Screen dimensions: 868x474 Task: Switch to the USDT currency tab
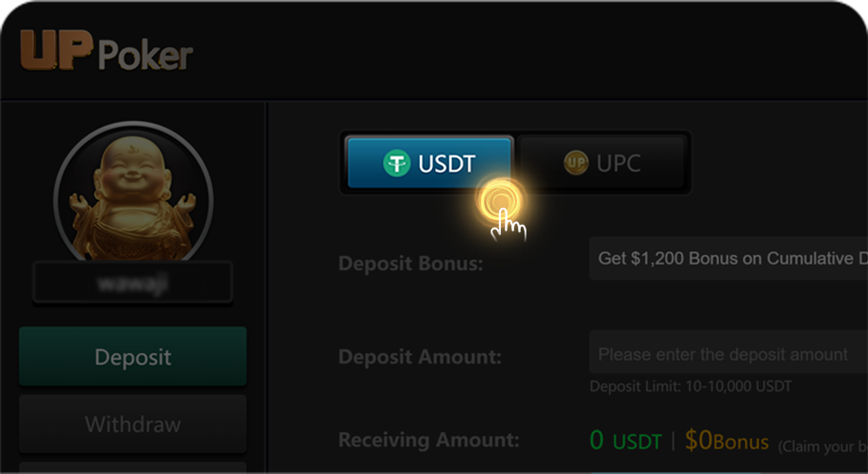[429, 163]
